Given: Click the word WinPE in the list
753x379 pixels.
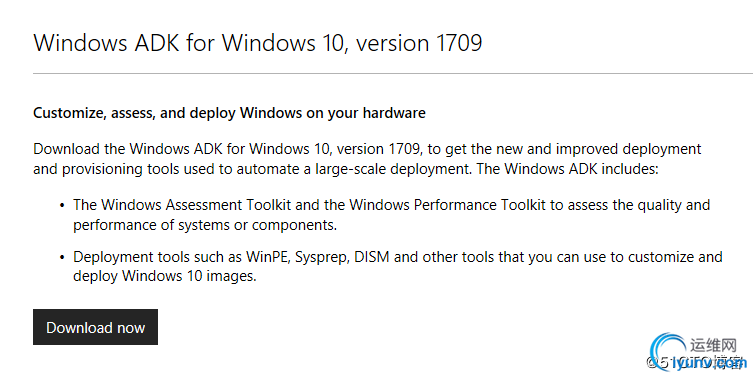Looking at the screenshot, I should 267,257.
